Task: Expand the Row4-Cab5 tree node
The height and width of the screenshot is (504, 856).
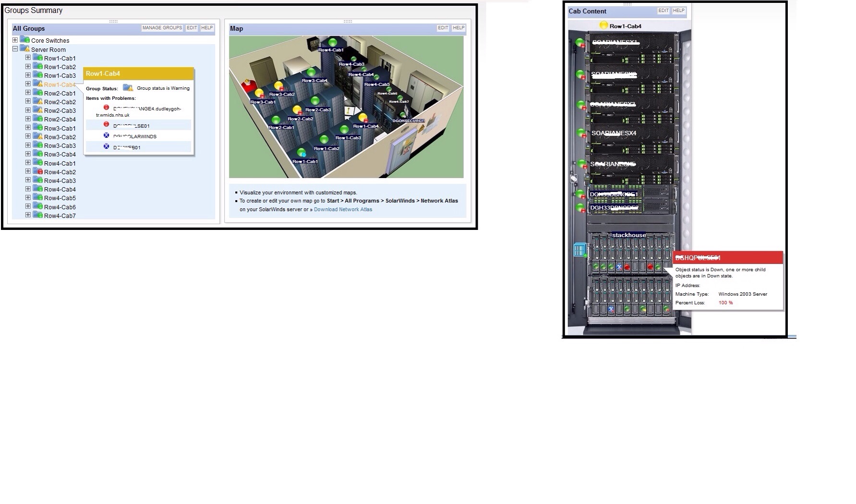Action: [x=28, y=198]
